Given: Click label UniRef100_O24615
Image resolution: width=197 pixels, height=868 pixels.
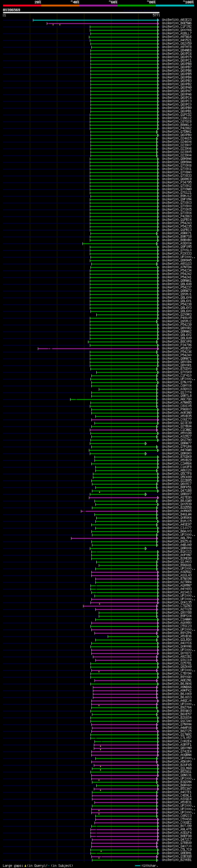Looking at the screenshot, I should coord(177,139).
